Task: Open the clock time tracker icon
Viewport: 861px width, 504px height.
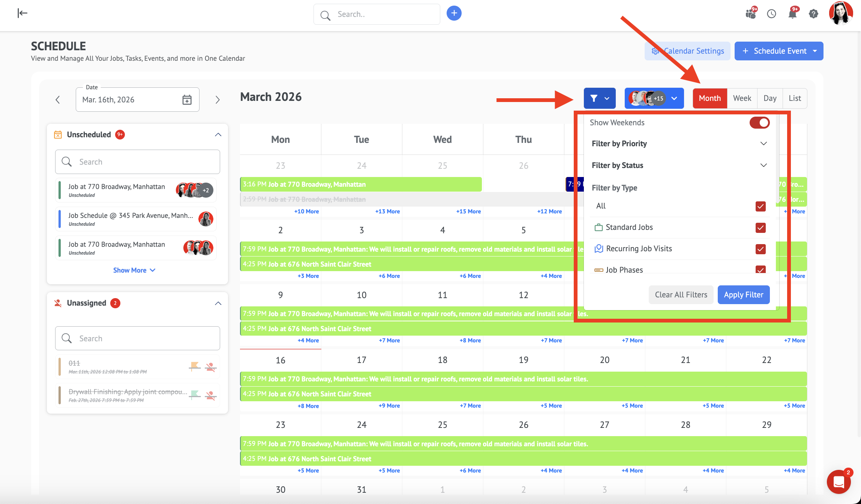Action: 771,14
